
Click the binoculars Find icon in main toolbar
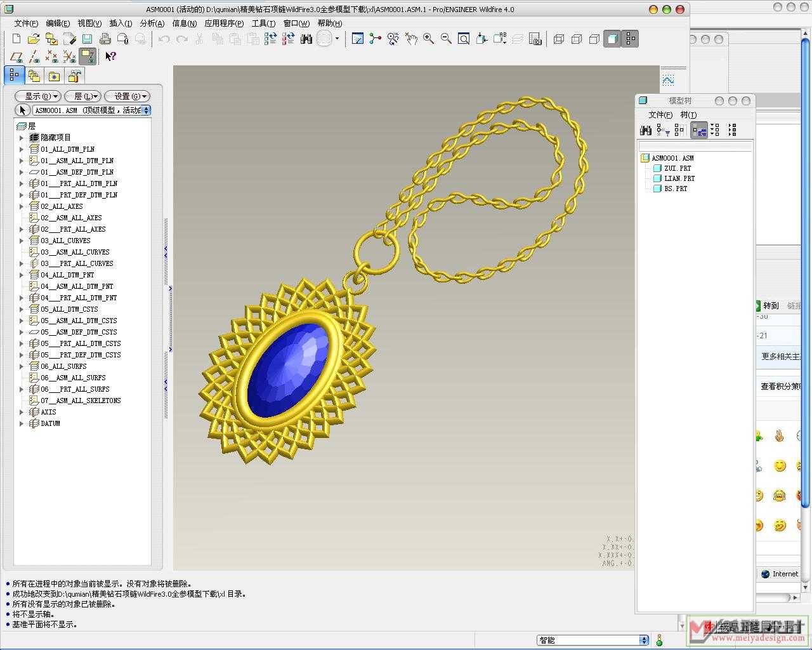point(306,39)
